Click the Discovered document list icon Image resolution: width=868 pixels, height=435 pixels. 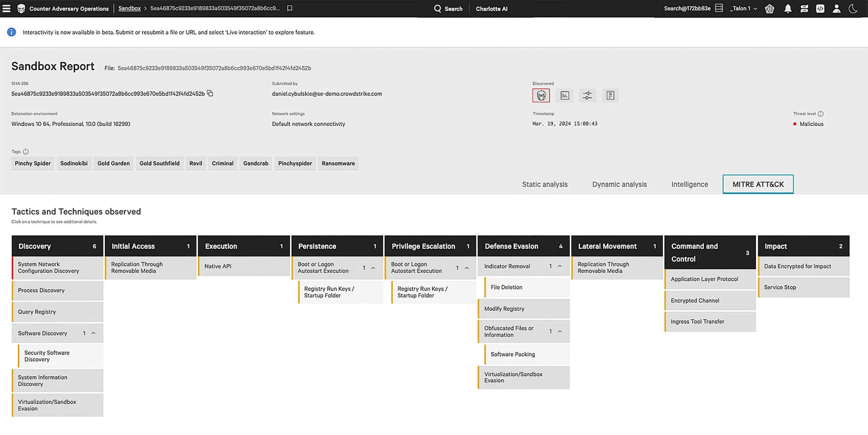[x=610, y=95]
